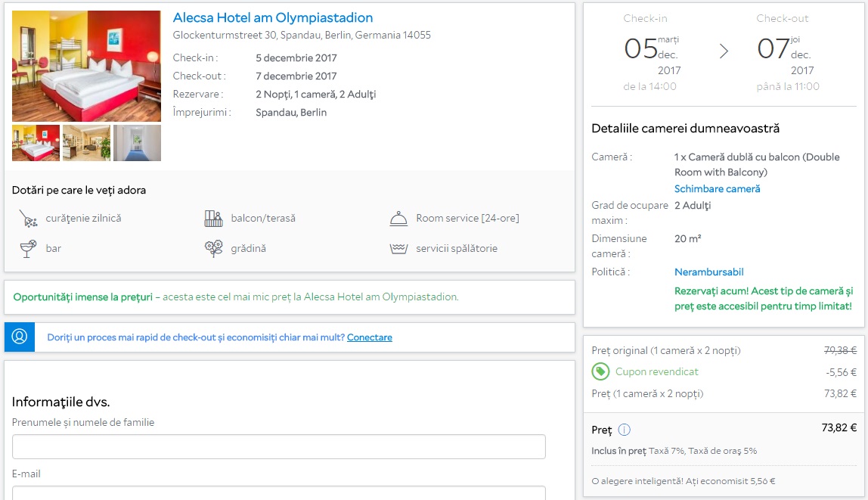868x500 pixels.
Task: Click the blue user account icon
Action: tap(20, 337)
